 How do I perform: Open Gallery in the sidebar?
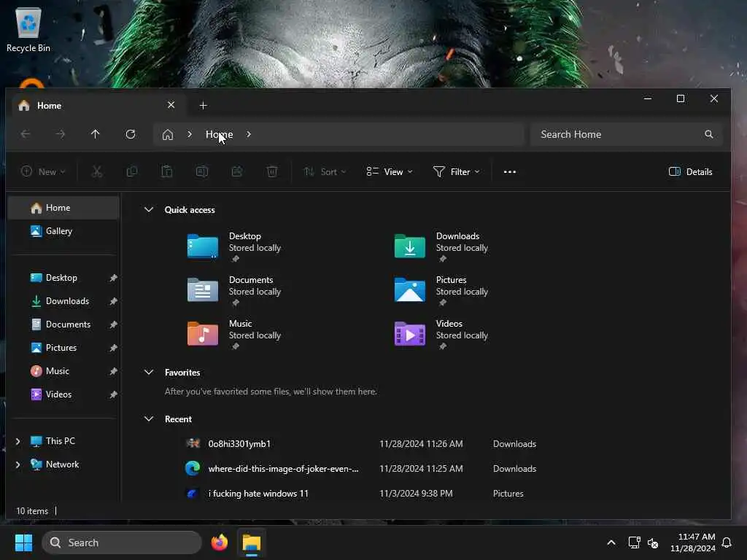pos(63,231)
